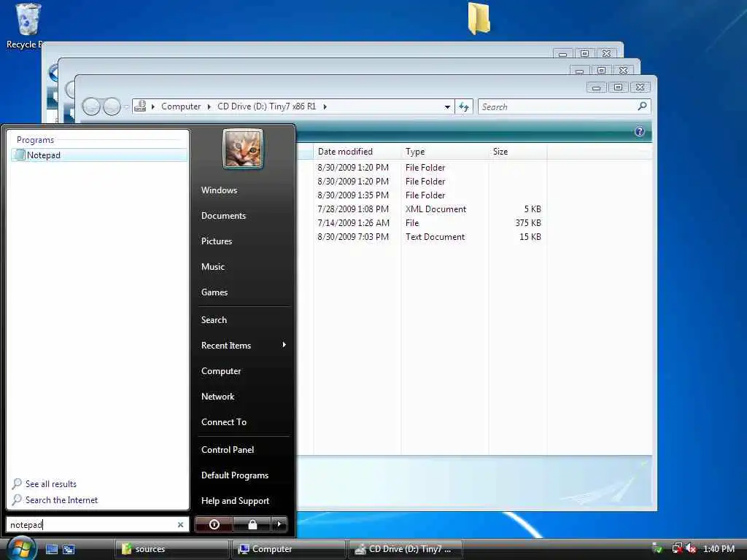Image resolution: width=747 pixels, height=560 pixels.
Task: Click the user account cat picture
Action: coord(243,149)
